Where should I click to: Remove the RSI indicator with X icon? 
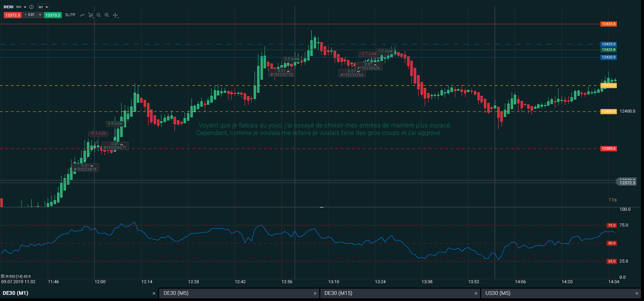[7, 276]
